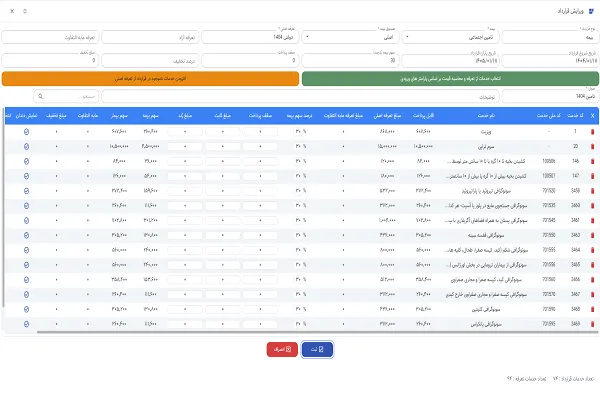Open the insurance dropdown showing تامین اجتماعی
This screenshot has width=600, height=400.
pos(450,37)
